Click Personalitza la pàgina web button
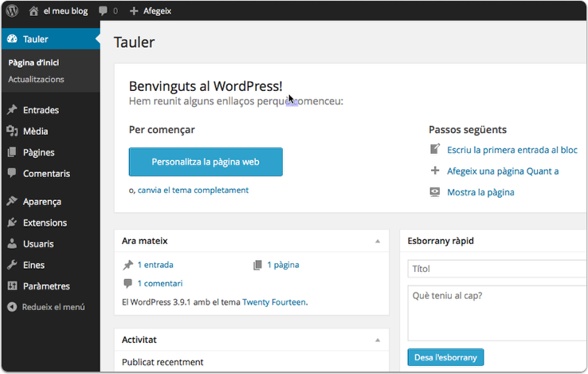 (206, 162)
